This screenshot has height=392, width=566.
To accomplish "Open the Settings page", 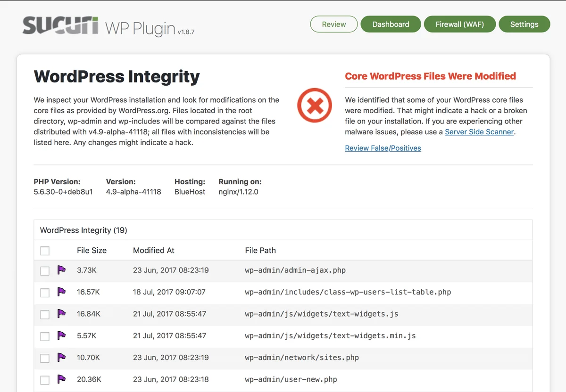I will click(x=524, y=24).
